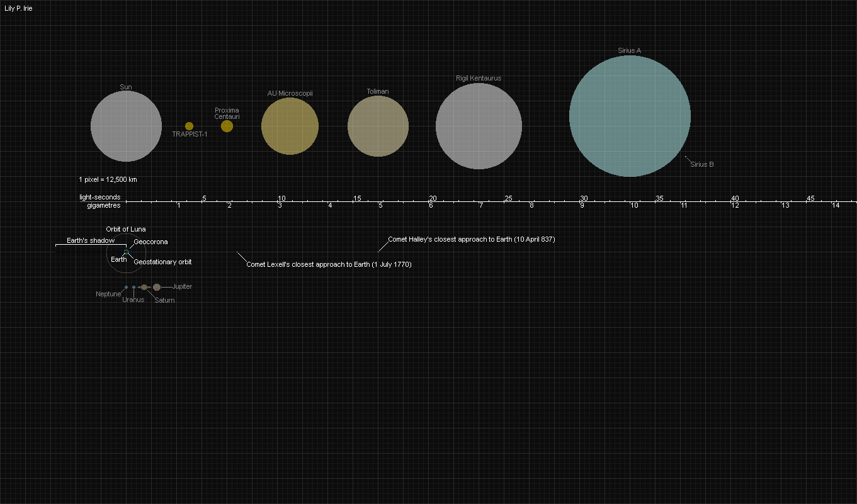The width and height of the screenshot is (857, 504).
Task: Select the Uranus label text
Action: point(133,300)
